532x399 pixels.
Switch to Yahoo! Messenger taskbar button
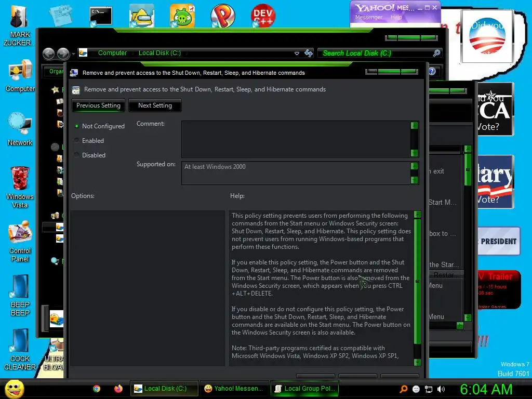click(x=234, y=389)
